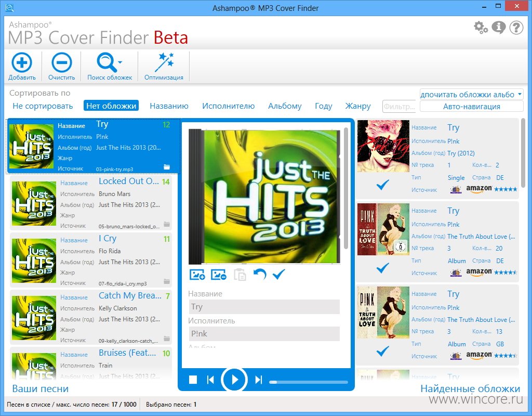
Task: Expand the предпочитать обложки альбо dropdown
Action: pos(471,95)
